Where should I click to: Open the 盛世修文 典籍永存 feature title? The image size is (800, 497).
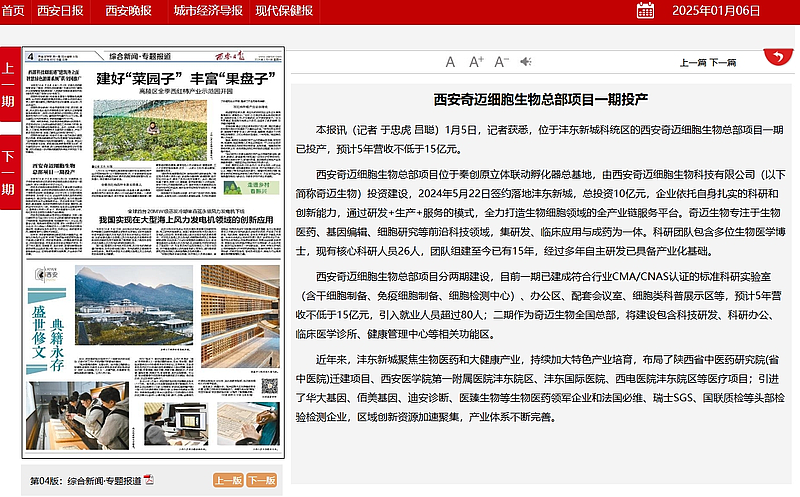click(47, 332)
